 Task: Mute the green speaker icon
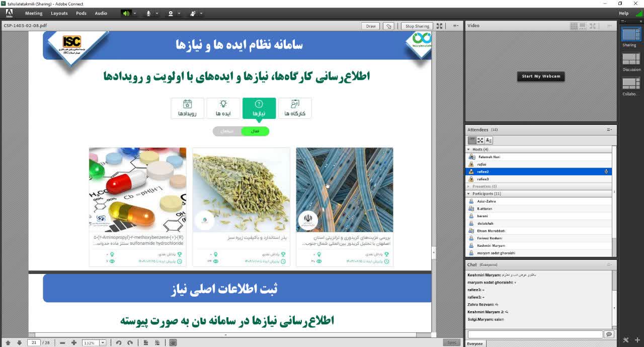pyautogui.click(x=126, y=13)
